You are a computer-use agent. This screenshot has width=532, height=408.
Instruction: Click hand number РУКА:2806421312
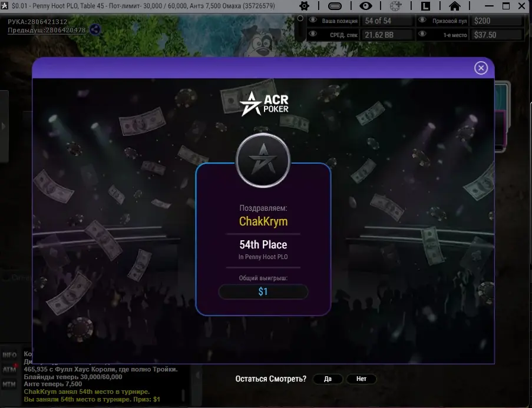point(37,22)
